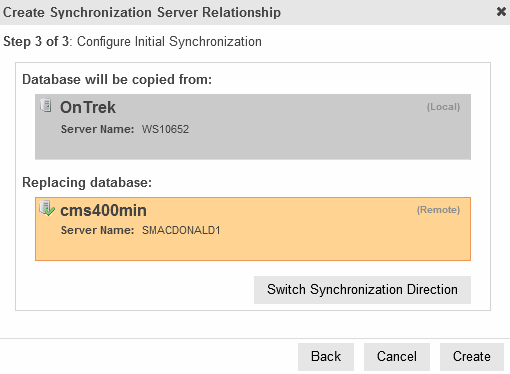Viewport: 510px width, 374px height.
Task: Click the OnTrek local server icon
Action: [x=46, y=105]
